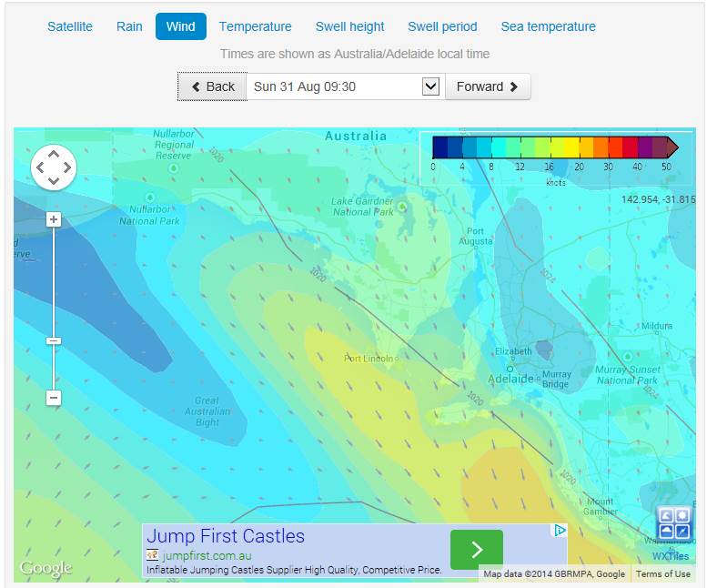This screenshot has width=707, height=588.
Task: Pan the map down with the arrow
Action: pos(54,180)
